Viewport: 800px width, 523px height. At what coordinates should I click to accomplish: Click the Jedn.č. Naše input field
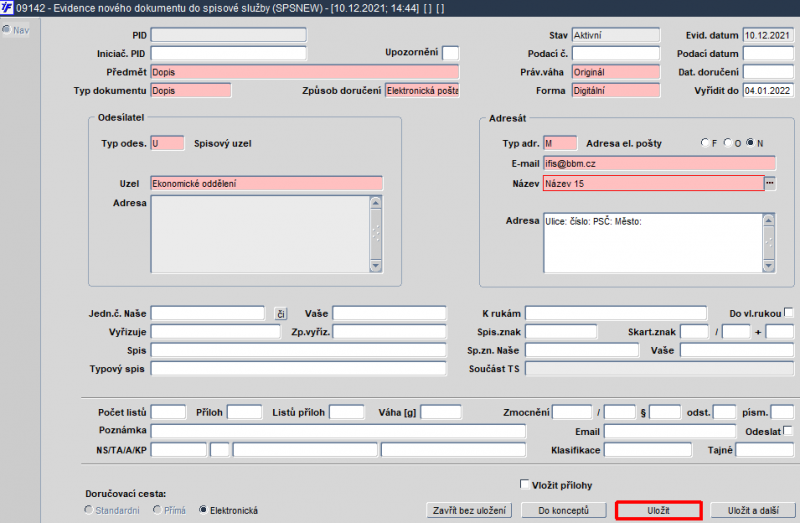(208, 313)
